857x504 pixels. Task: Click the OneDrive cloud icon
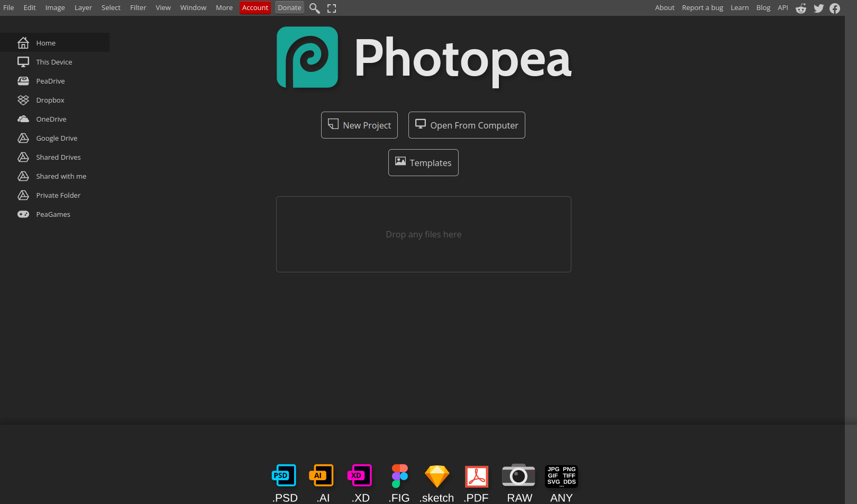pyautogui.click(x=23, y=119)
